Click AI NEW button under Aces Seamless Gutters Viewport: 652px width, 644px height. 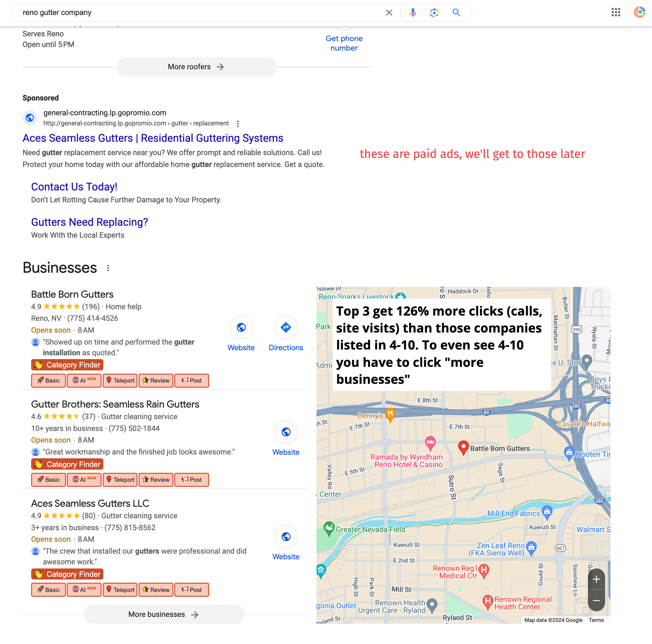(84, 590)
